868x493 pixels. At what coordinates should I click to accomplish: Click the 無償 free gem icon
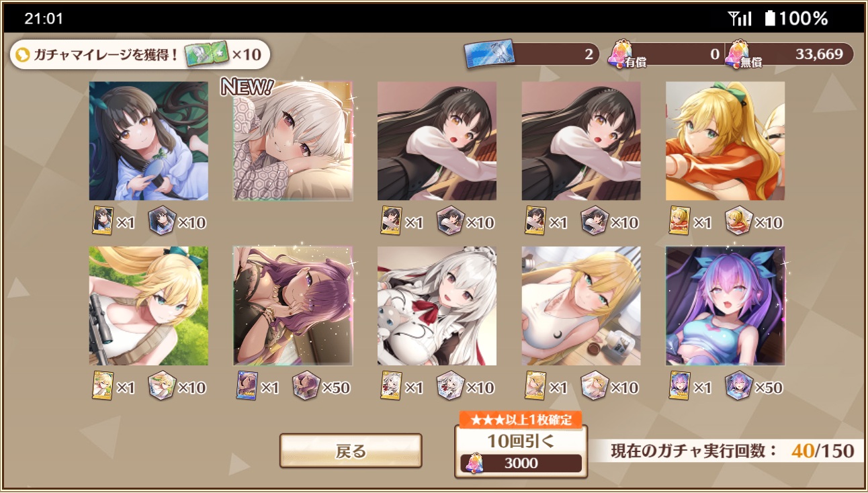[737, 52]
